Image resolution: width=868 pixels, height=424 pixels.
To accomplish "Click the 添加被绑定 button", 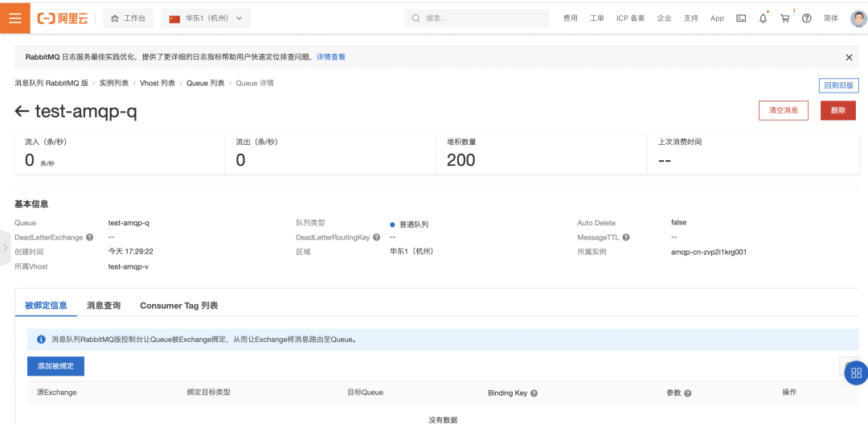I will (55, 366).
